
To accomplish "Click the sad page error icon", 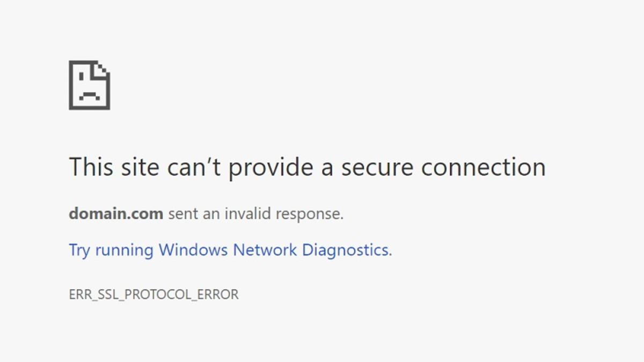I will tap(89, 85).
